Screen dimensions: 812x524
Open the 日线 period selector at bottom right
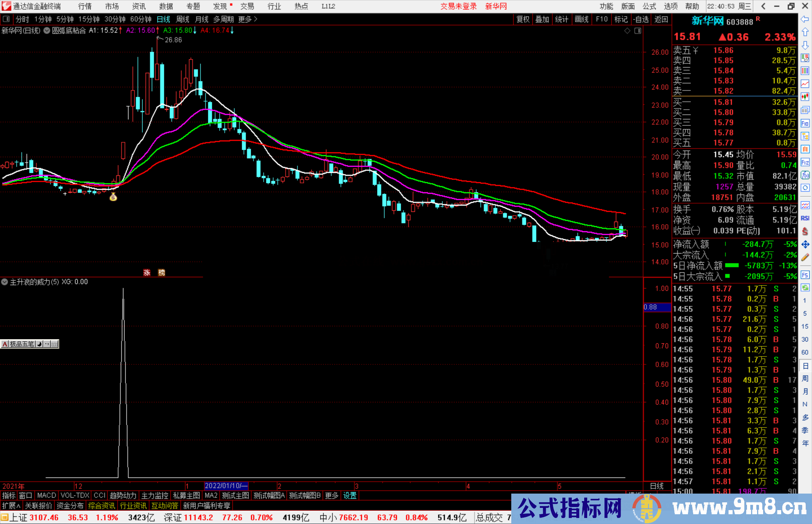pyautogui.click(x=657, y=486)
